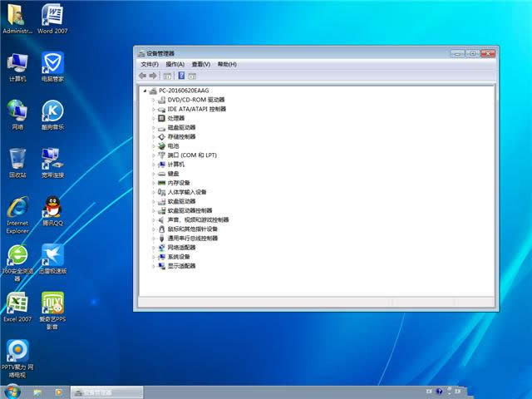The height and width of the screenshot is (399, 532).
Task: Open the Windows Start orb
Action: click(12, 392)
